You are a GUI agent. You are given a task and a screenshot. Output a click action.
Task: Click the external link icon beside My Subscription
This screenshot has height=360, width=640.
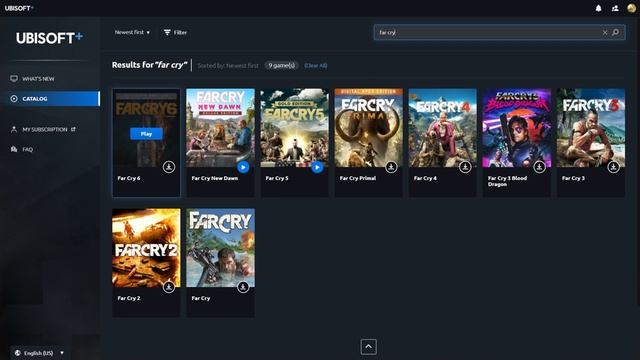tap(73, 129)
